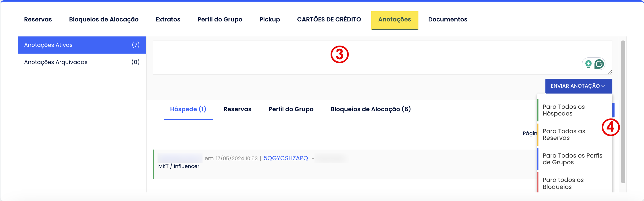The height and width of the screenshot is (201, 644).
Task: Open the top Perfil do Grupo tab
Action: click(220, 20)
